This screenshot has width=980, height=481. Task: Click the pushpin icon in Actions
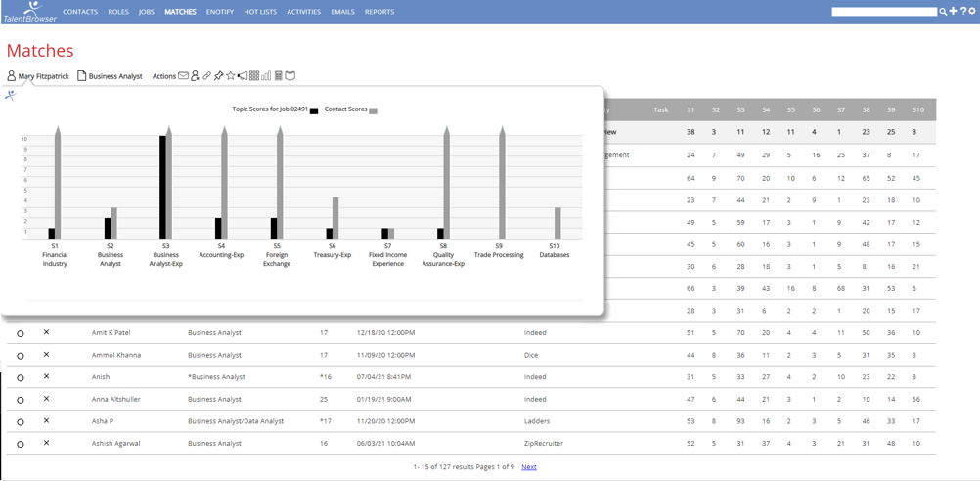(x=218, y=76)
